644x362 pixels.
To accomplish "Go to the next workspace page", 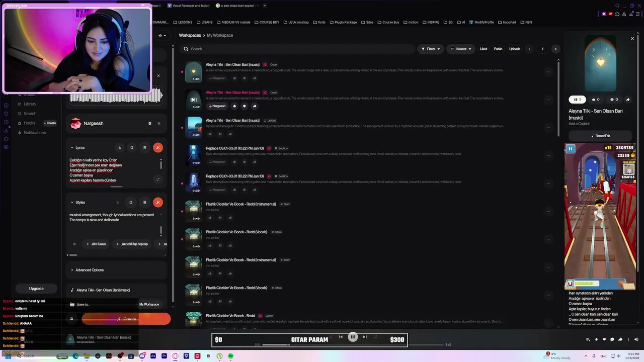I will [555, 49].
